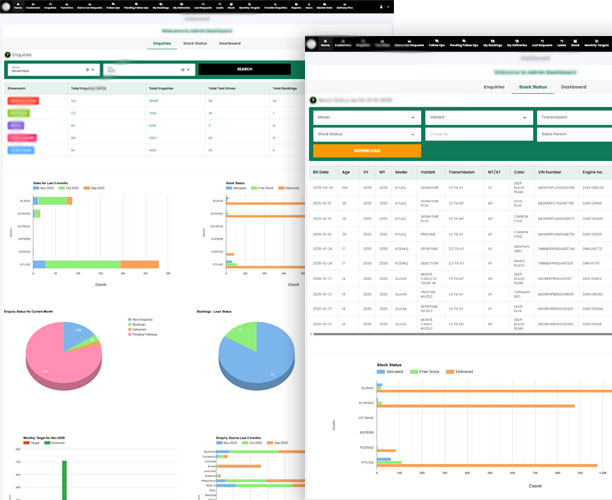Click the Home icon in the front window navbar
This screenshot has width=612, height=500.
[324, 43]
